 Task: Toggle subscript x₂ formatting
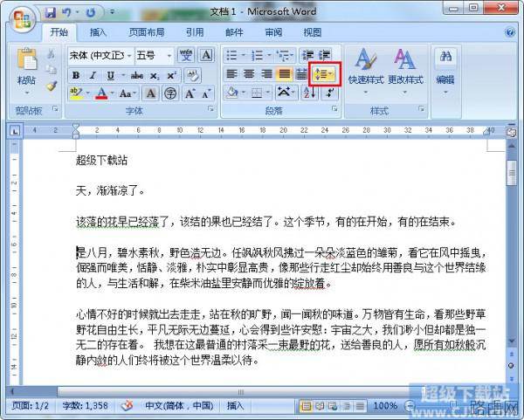(x=155, y=76)
